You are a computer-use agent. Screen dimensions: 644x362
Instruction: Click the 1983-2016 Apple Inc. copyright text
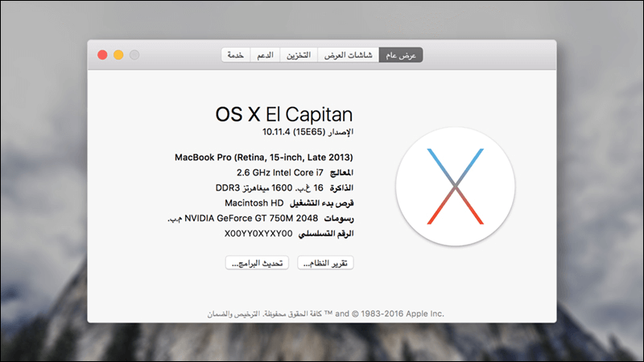coord(402,314)
